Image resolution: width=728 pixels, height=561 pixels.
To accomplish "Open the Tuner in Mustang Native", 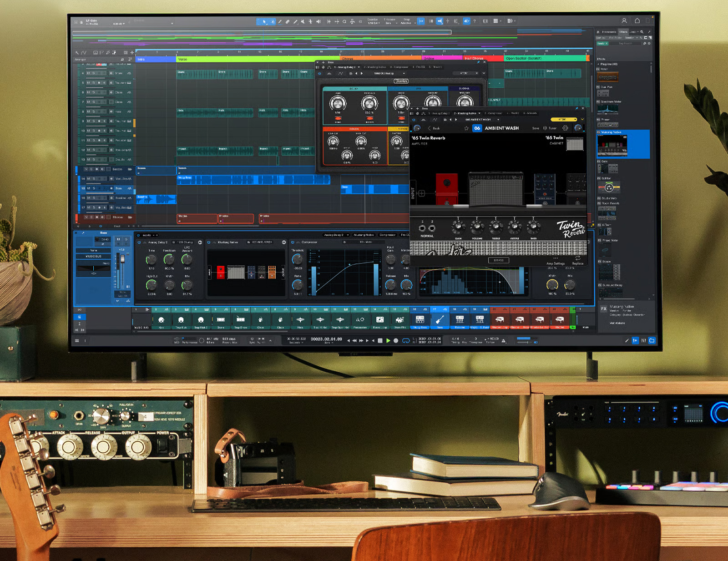I will tap(550, 128).
